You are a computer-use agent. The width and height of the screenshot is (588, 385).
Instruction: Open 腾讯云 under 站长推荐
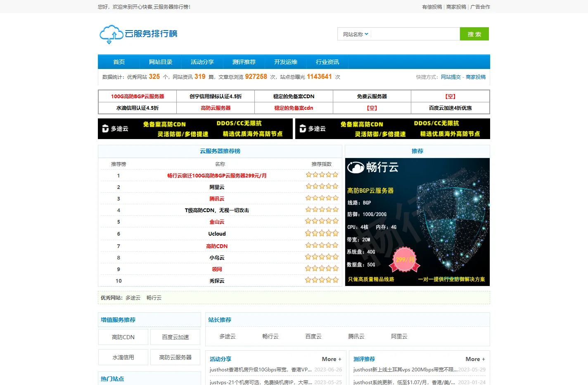click(x=356, y=336)
